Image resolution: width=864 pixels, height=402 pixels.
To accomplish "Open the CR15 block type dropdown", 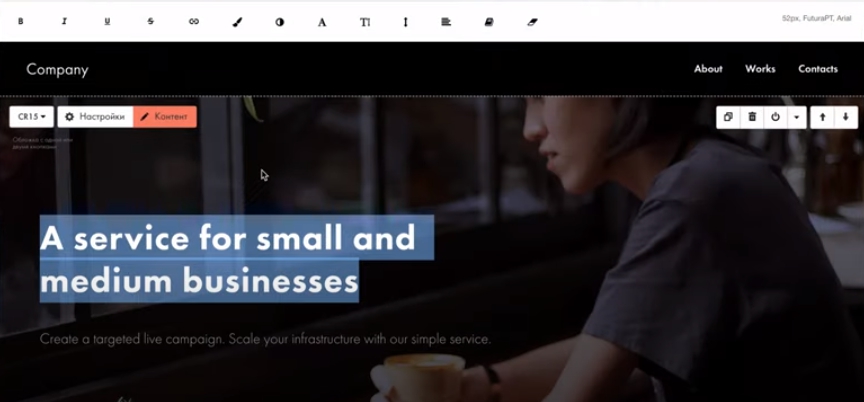I will click(x=31, y=117).
